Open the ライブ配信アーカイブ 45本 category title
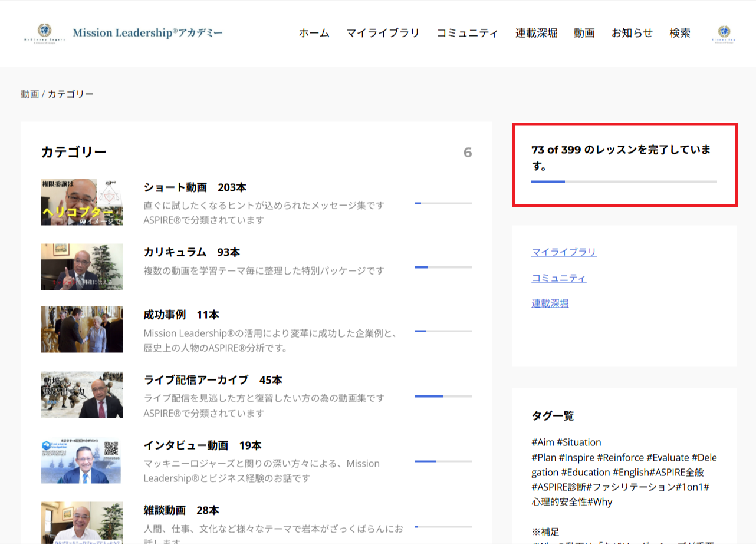 point(213,380)
